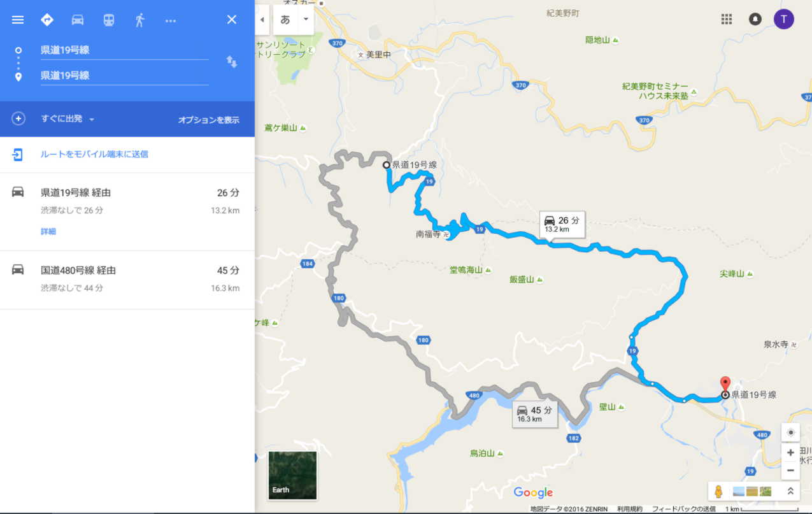Open すぐに出発 departure time dropdown
Image resolution: width=812 pixels, height=514 pixels.
point(68,119)
